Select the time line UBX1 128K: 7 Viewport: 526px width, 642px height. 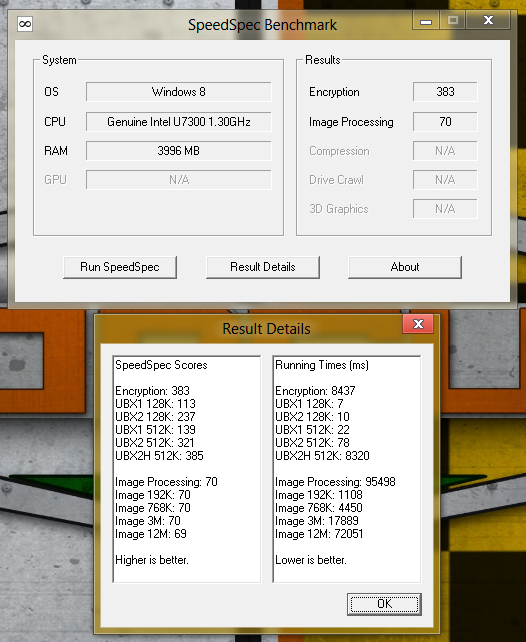click(x=309, y=404)
